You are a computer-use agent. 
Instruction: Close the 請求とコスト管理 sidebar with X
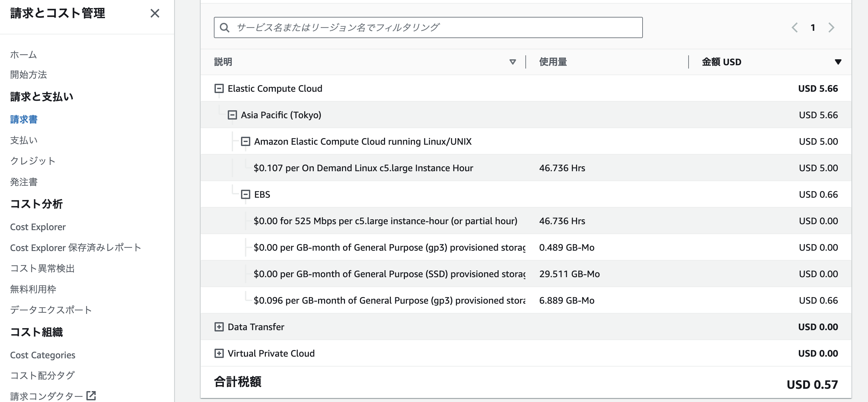click(x=155, y=14)
